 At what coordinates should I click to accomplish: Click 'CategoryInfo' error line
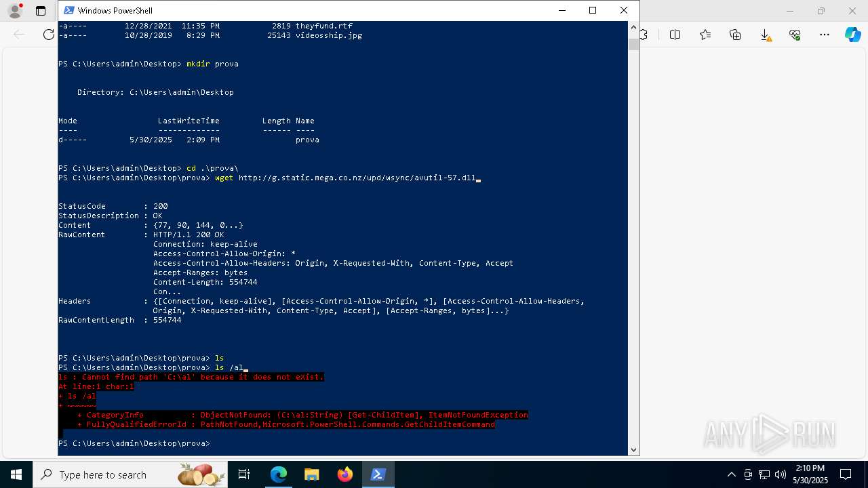302,415
